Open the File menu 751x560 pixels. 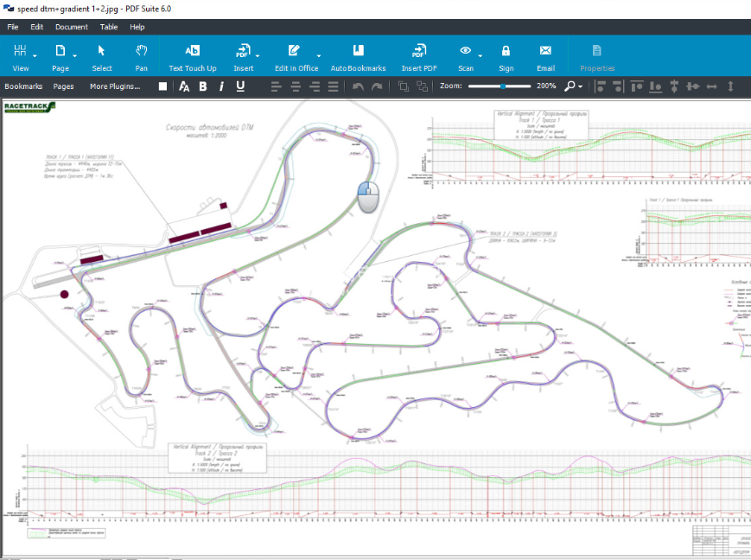(x=12, y=27)
